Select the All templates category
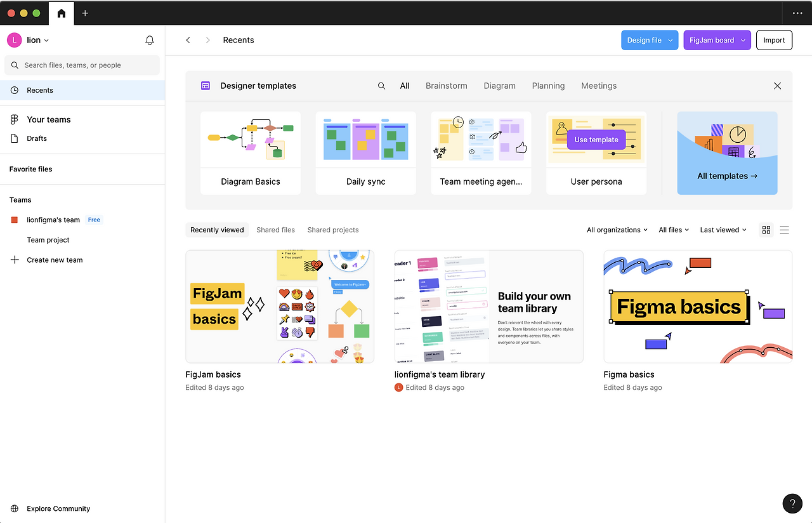This screenshot has width=812, height=523. click(405, 86)
